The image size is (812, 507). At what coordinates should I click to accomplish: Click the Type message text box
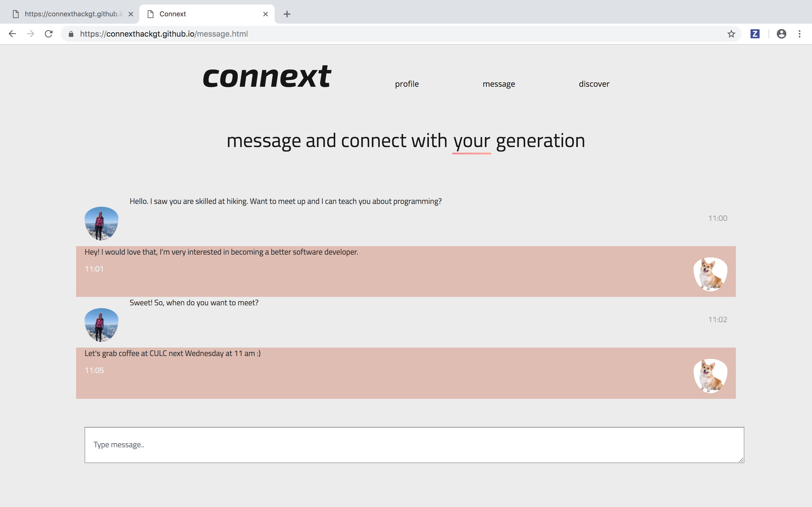click(x=414, y=445)
